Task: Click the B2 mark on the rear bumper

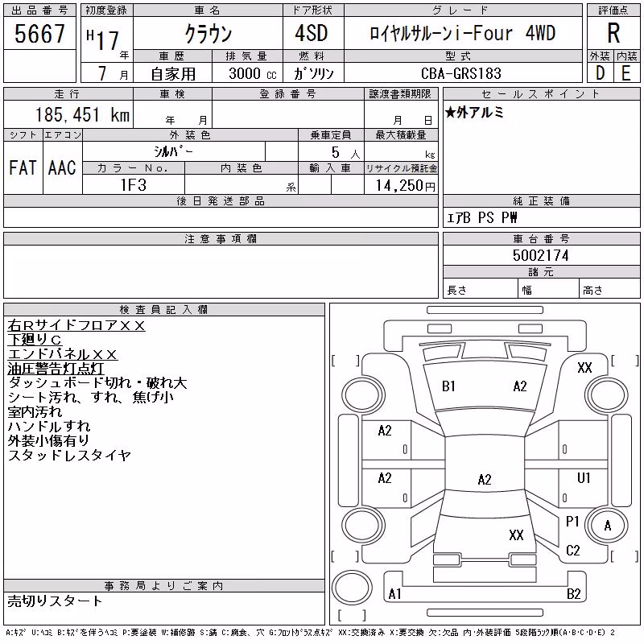Action: [574, 593]
